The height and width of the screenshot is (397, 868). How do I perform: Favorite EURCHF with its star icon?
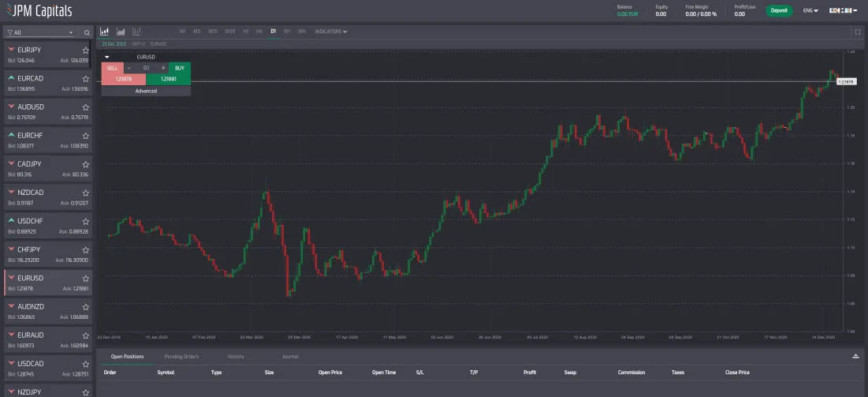pyautogui.click(x=86, y=136)
